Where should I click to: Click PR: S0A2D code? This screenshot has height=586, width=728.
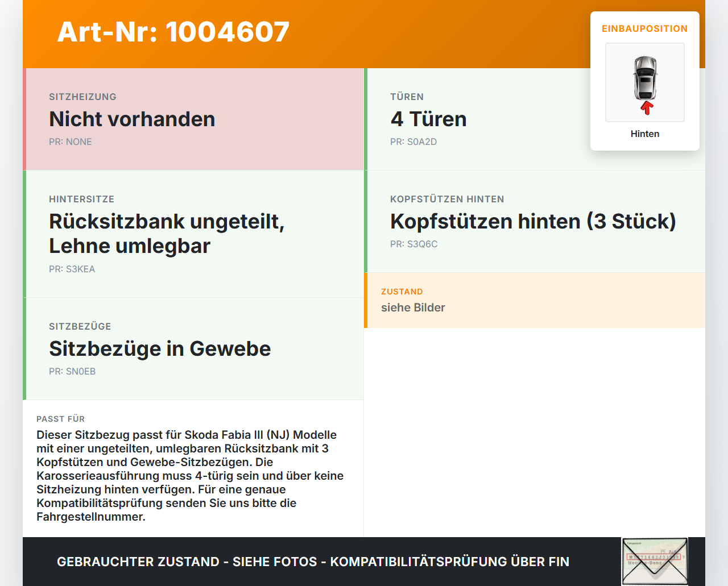tap(413, 142)
